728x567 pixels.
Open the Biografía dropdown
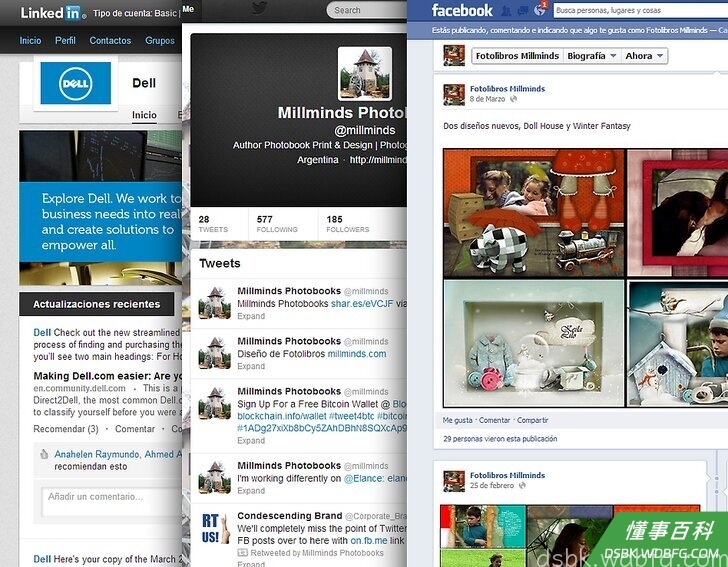(x=592, y=56)
